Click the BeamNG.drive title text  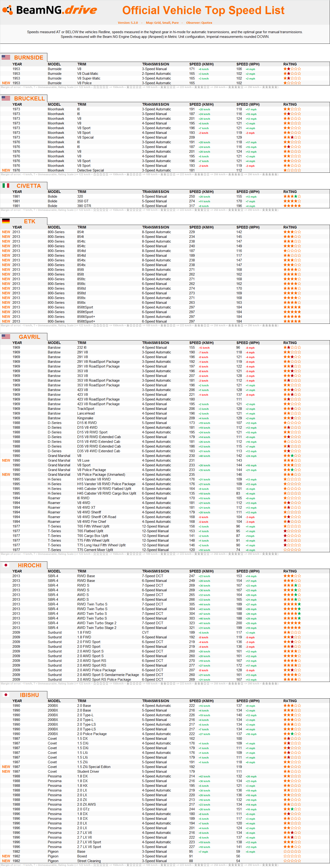[x=56, y=10]
